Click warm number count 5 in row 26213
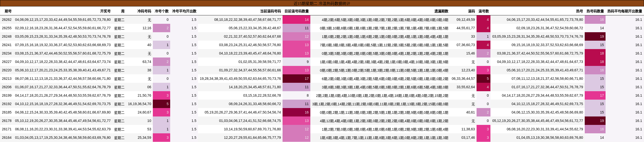 [x=483, y=79]
